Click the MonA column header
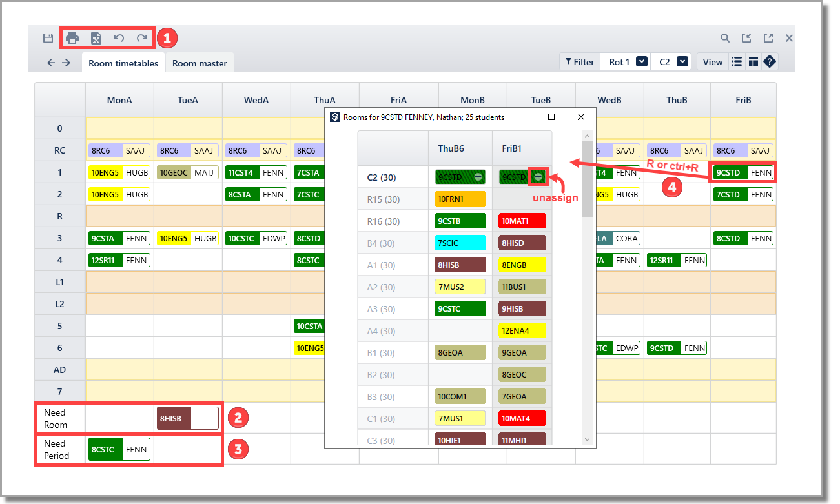 [x=119, y=100]
